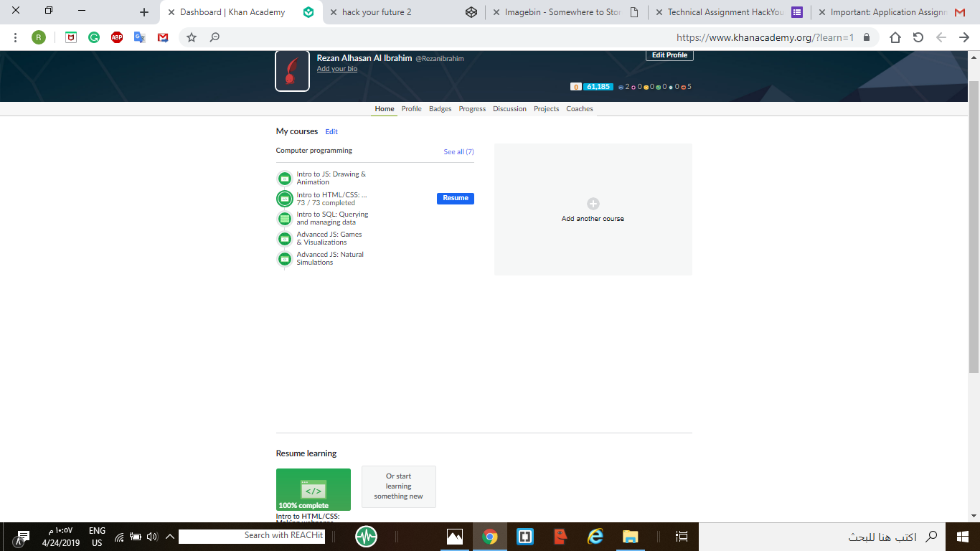Click the volume speaker tray icon
This screenshot has height=551, width=980.
(151, 537)
